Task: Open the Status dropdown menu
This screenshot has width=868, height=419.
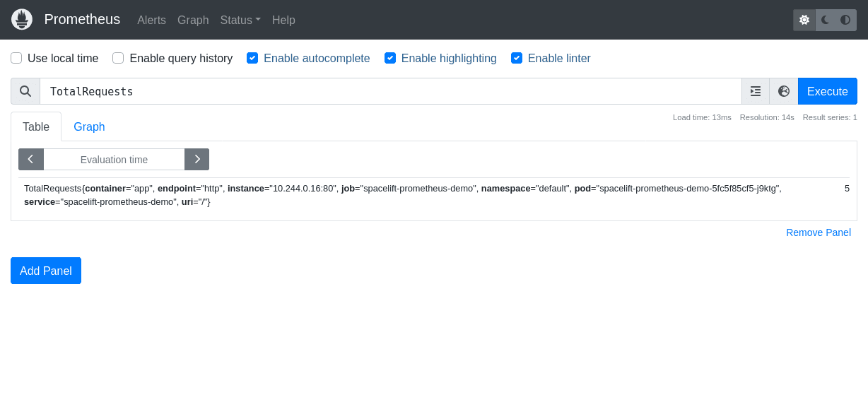Action: [240, 20]
